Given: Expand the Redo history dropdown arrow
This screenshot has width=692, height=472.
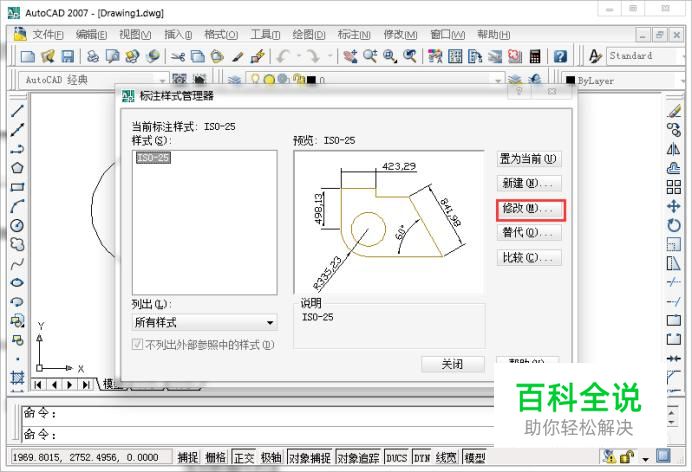Looking at the screenshot, I should 330,56.
